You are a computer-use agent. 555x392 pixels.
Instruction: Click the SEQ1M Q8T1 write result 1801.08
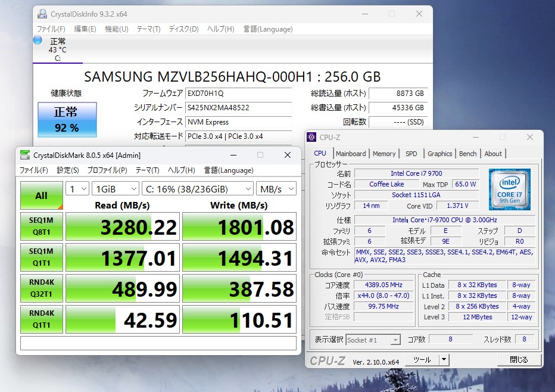click(239, 226)
